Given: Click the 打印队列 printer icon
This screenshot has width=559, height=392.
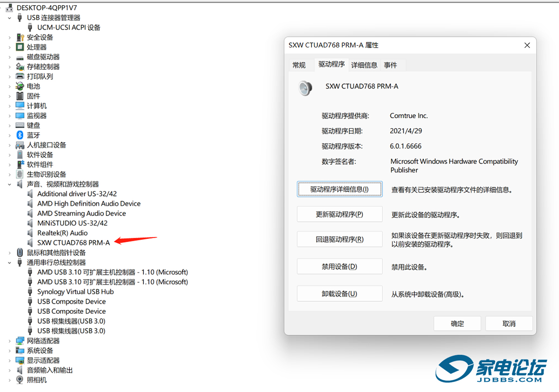Looking at the screenshot, I should 20,76.
